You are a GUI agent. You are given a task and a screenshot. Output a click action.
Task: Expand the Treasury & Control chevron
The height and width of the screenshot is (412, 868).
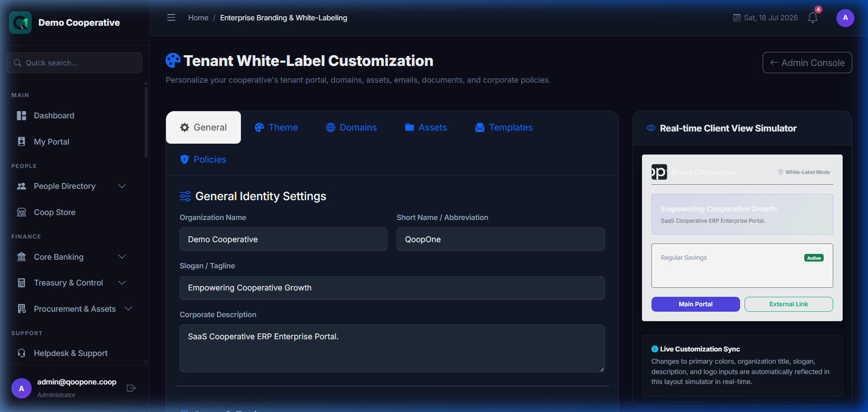point(122,283)
